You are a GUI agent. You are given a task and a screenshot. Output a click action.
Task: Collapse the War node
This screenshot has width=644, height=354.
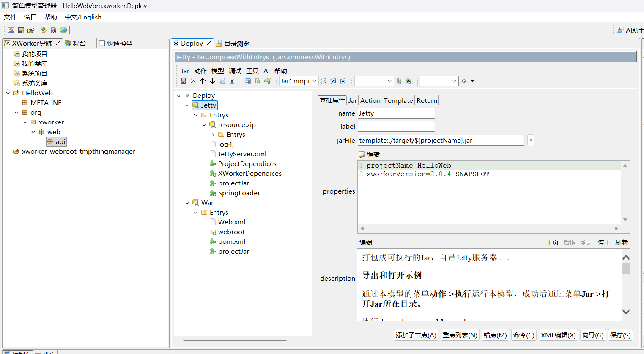(x=187, y=202)
